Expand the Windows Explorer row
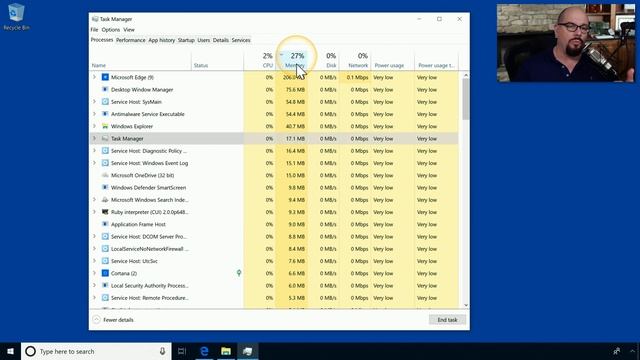The height and width of the screenshot is (360, 640). coord(94,126)
